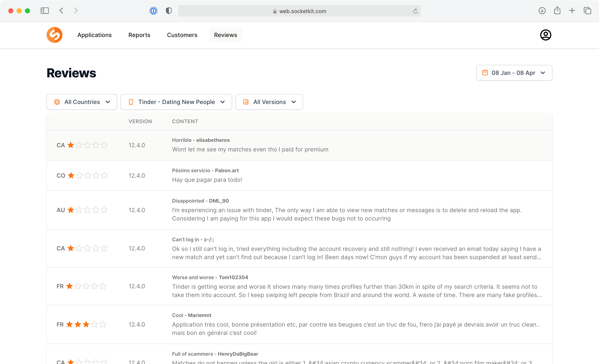Click the calendar icon in the date range selector
The image size is (599, 364).
pyautogui.click(x=485, y=73)
